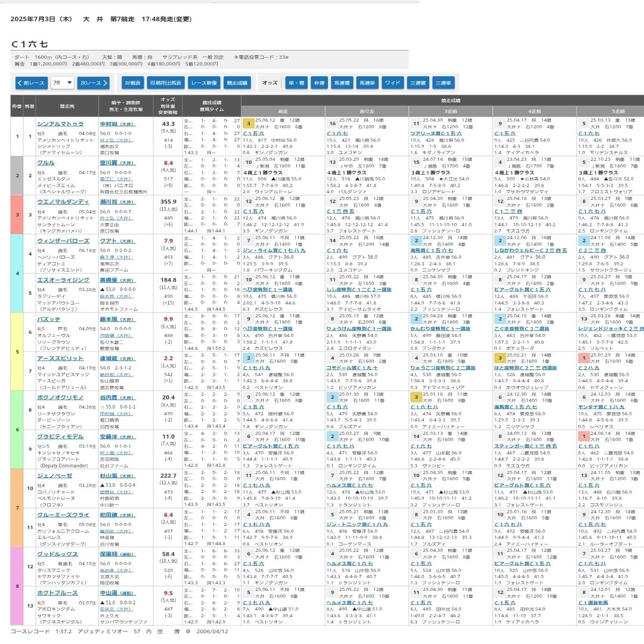Open the 対戦表 matchup table
Screen dimensions: 644x644
[x=132, y=83]
